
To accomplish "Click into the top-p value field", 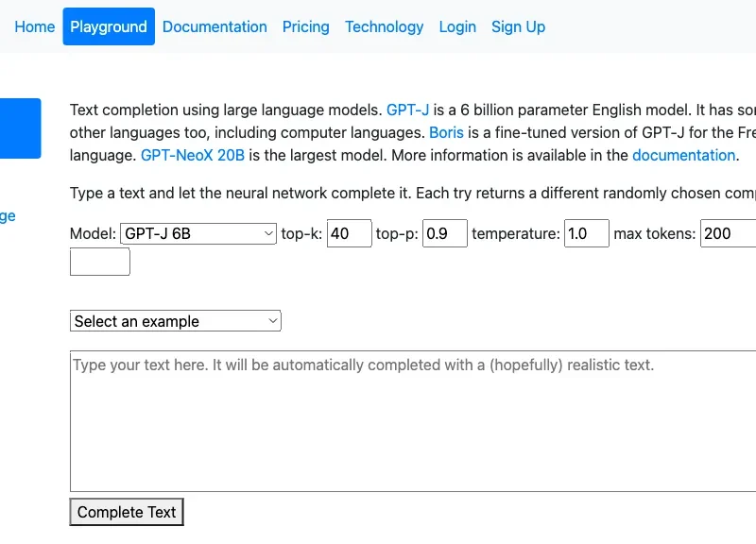I will click(x=444, y=232).
